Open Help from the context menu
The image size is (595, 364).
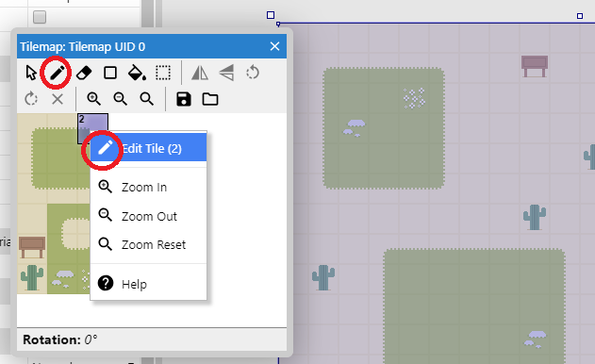pyautogui.click(x=148, y=284)
